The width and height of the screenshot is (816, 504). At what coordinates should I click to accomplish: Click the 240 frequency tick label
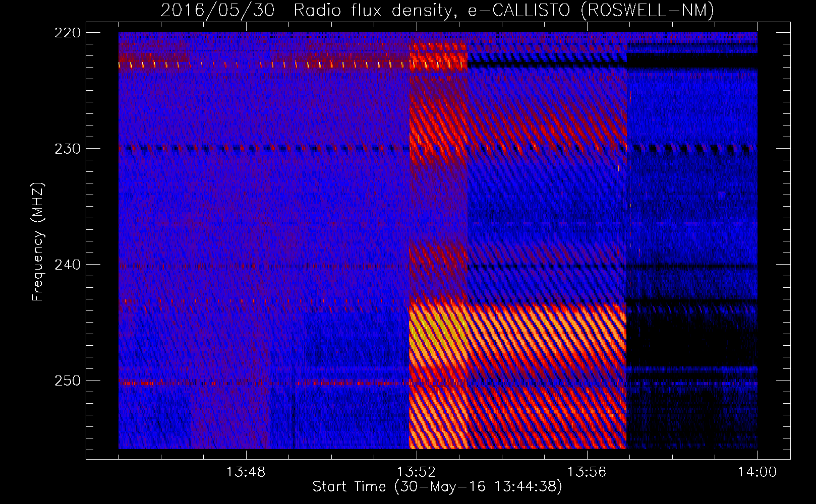tap(67, 265)
